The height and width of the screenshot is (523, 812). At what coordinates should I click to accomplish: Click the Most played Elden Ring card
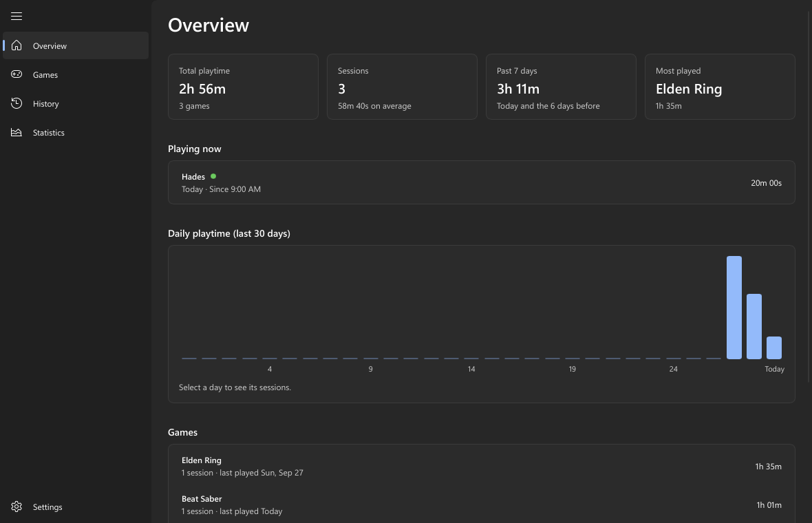coord(720,87)
